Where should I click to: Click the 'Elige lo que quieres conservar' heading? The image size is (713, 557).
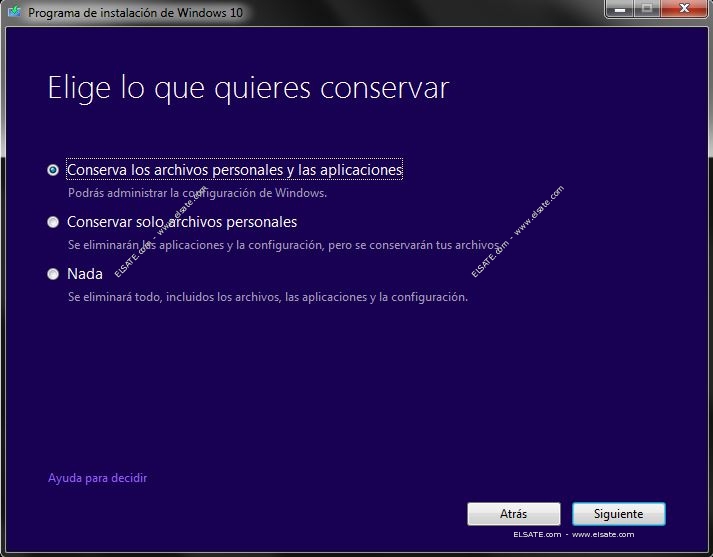point(248,88)
